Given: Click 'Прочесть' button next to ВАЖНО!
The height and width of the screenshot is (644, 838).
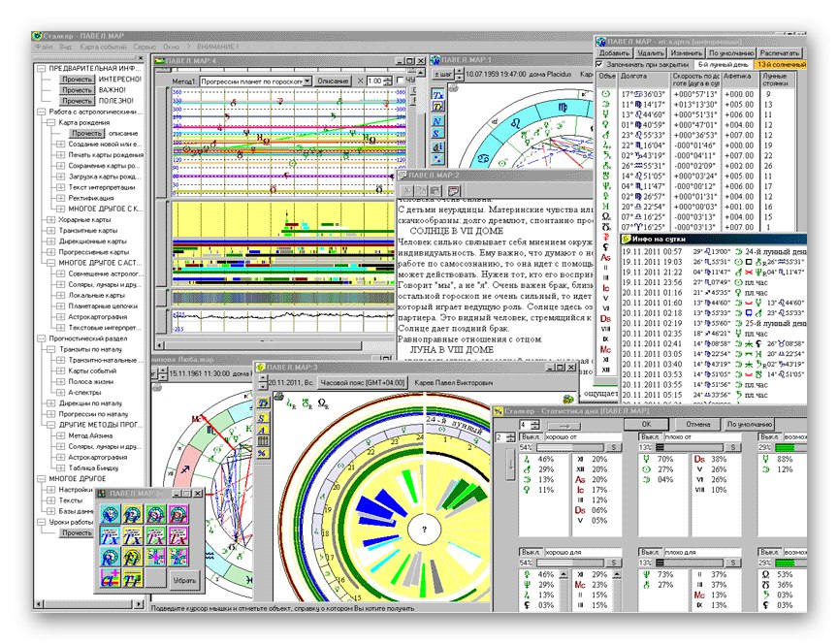Looking at the screenshot, I should point(77,89).
